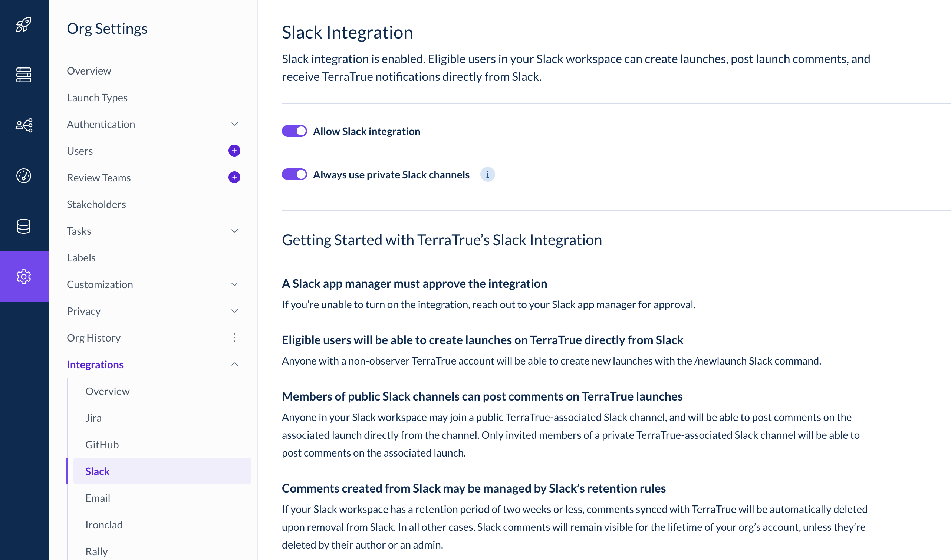Click the plus icon next to Review Teams
The width and height of the screenshot is (951, 560).
point(234,177)
